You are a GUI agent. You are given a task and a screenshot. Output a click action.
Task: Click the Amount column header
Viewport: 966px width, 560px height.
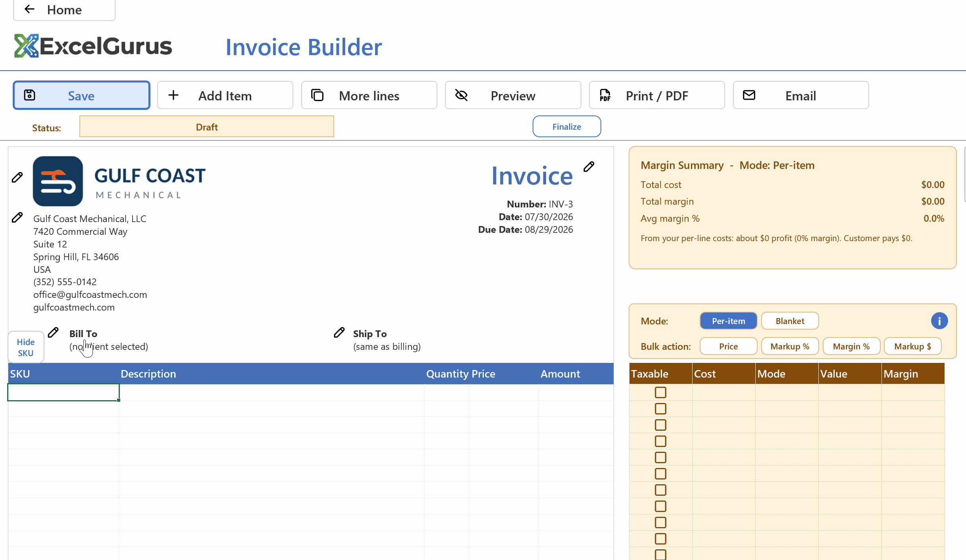[575, 374]
